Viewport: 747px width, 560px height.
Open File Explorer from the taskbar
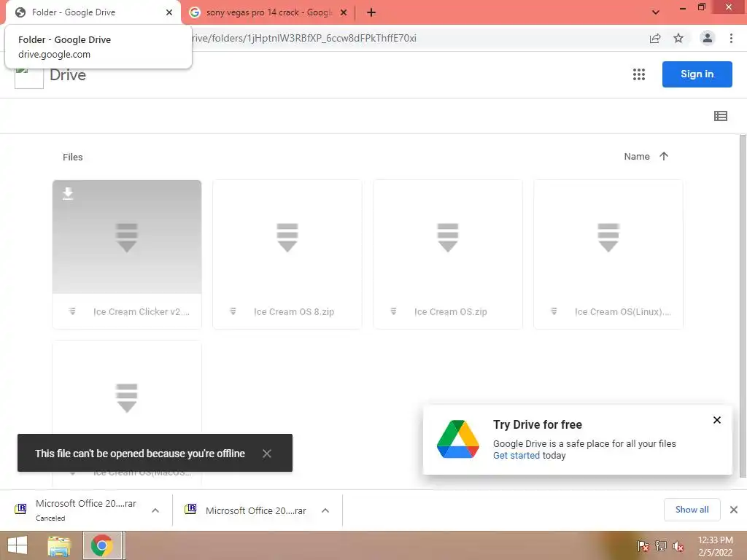pyautogui.click(x=59, y=545)
